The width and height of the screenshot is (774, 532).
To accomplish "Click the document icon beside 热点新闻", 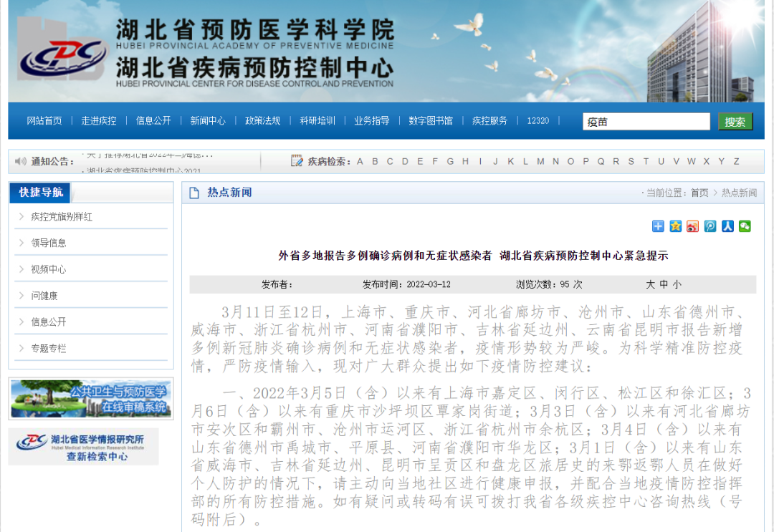I will click(194, 193).
